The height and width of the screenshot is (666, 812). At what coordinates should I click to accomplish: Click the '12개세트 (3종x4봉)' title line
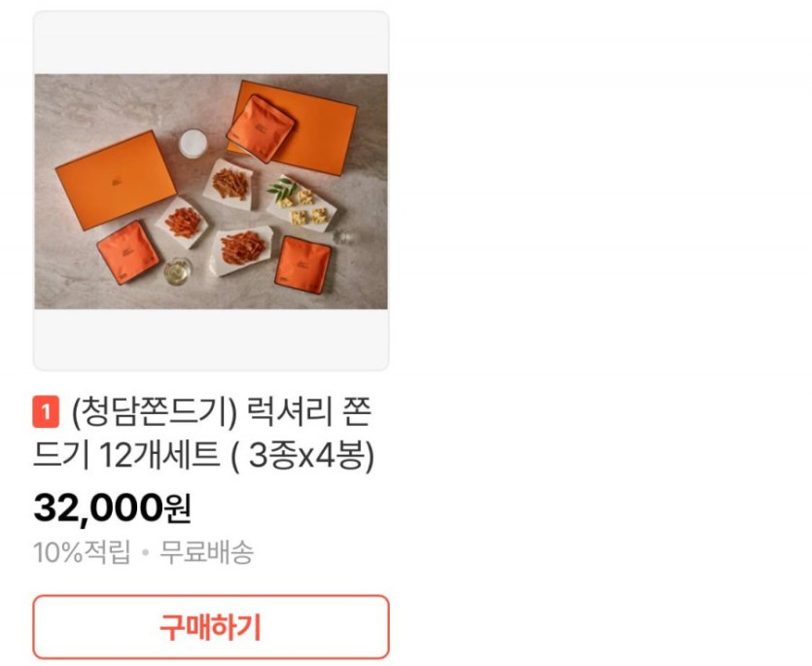[x=203, y=455]
